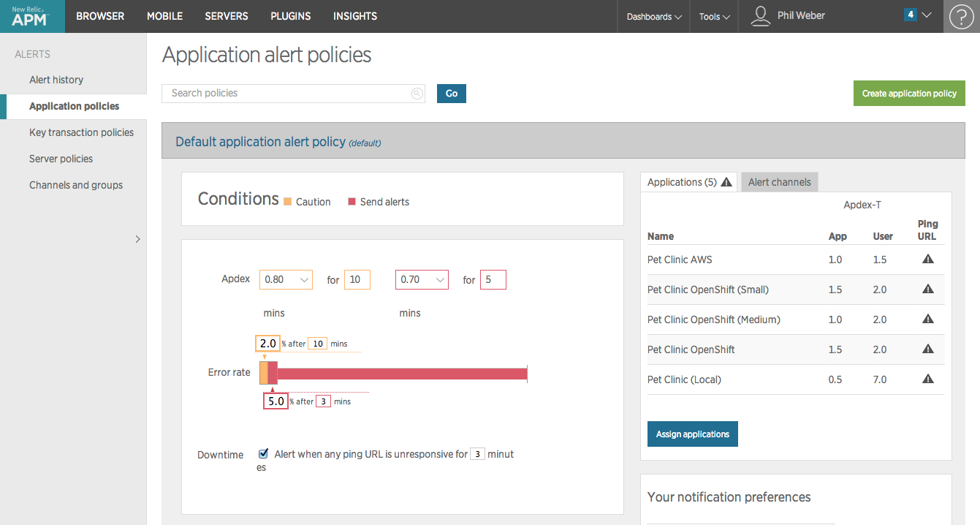Open Key transaction policies in sidebar
Image resolution: width=980 pixels, height=525 pixels.
tap(81, 132)
